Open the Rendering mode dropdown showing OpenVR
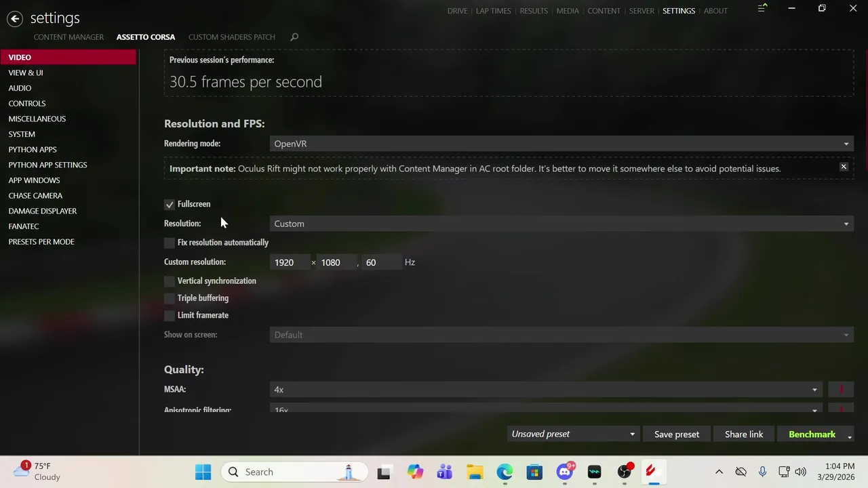868x488 pixels. (x=561, y=144)
